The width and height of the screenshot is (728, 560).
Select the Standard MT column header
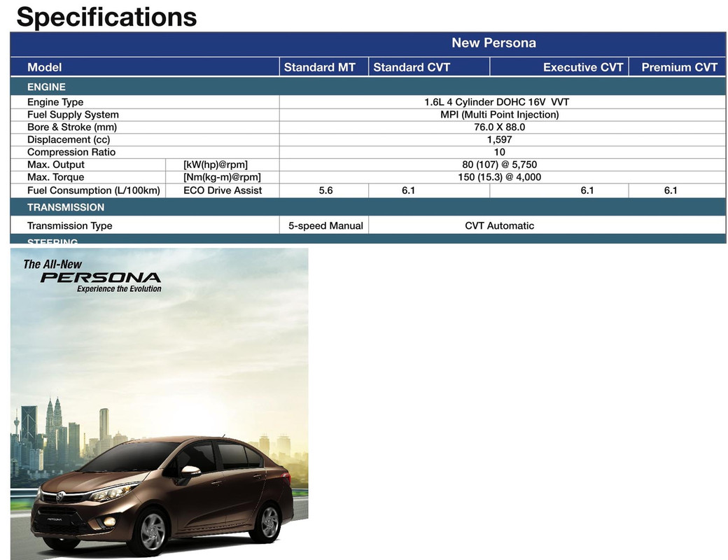click(319, 67)
